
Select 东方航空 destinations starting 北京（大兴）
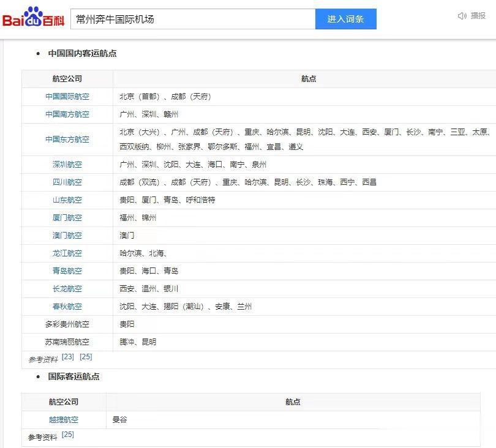tap(304, 140)
